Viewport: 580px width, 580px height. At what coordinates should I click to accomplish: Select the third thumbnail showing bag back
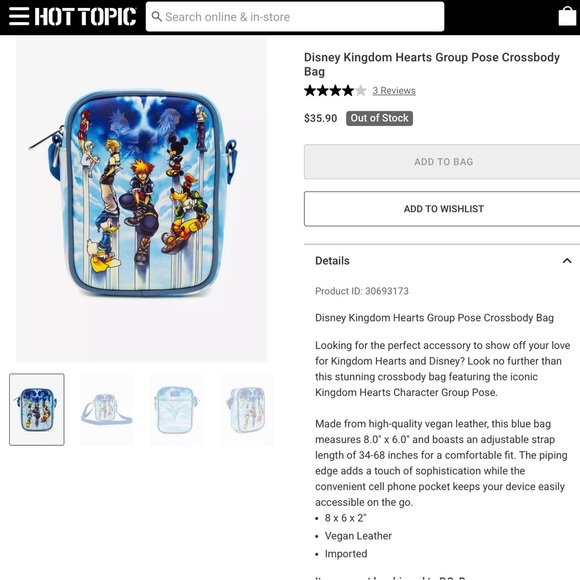pyautogui.click(x=177, y=409)
